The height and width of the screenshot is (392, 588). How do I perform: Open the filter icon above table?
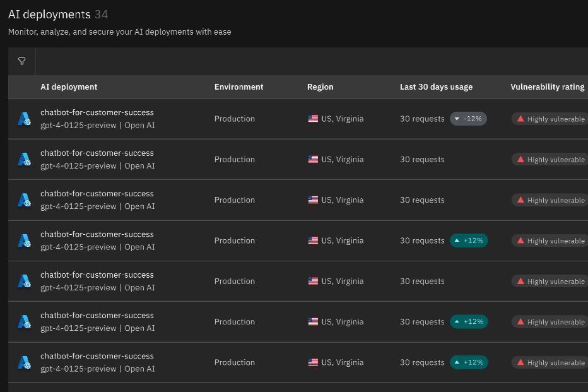click(x=21, y=61)
